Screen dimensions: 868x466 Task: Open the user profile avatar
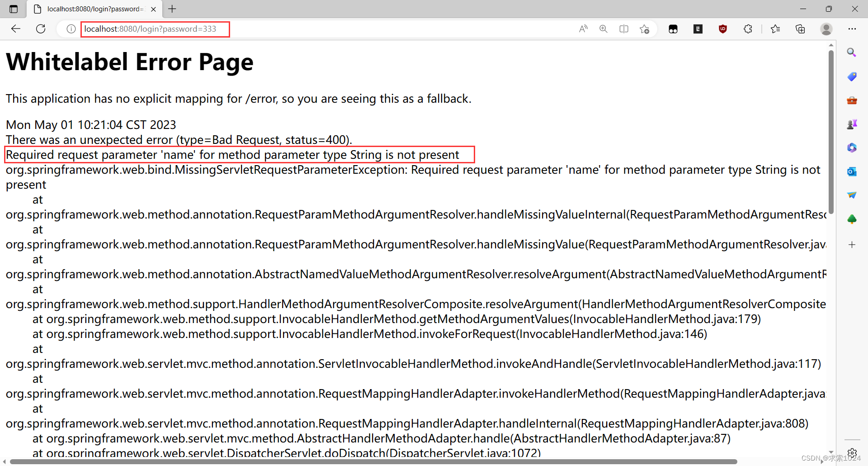[826, 29]
